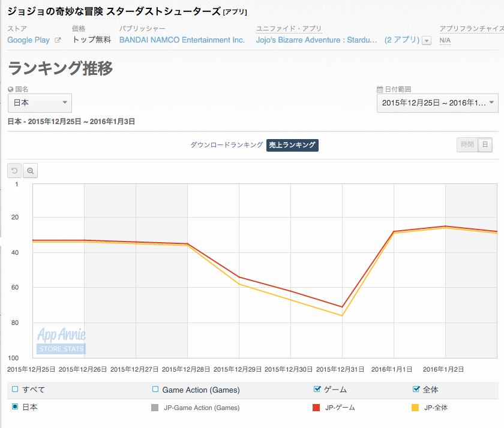Click the アプリフランチャイズ header label

[472, 29]
